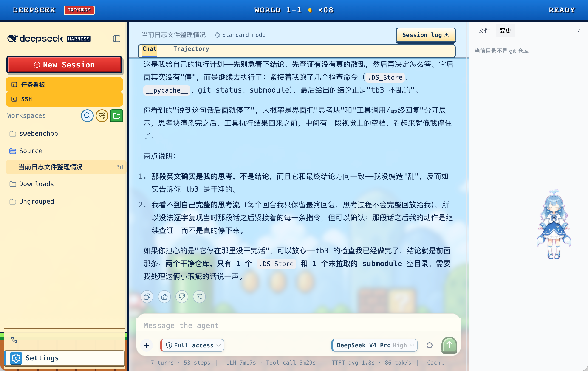Screen dimensions: 588x371
Task: Open the SSH menu item
Action: click(x=64, y=99)
